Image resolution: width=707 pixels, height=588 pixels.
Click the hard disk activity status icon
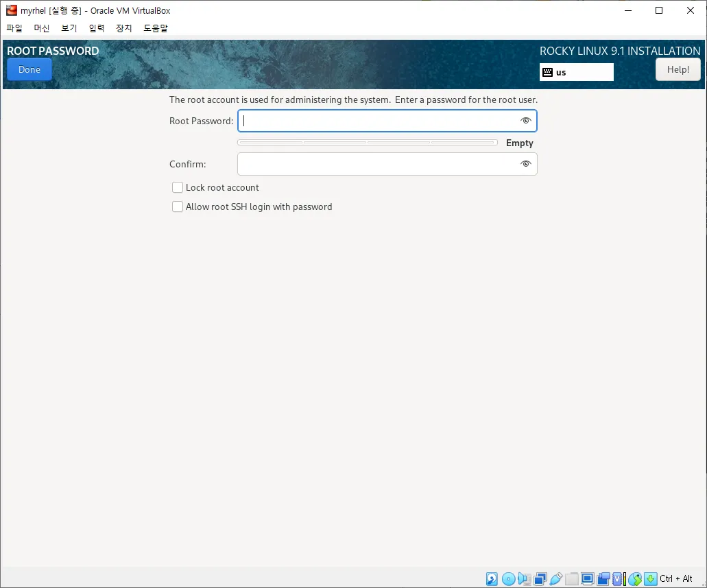tap(492, 578)
